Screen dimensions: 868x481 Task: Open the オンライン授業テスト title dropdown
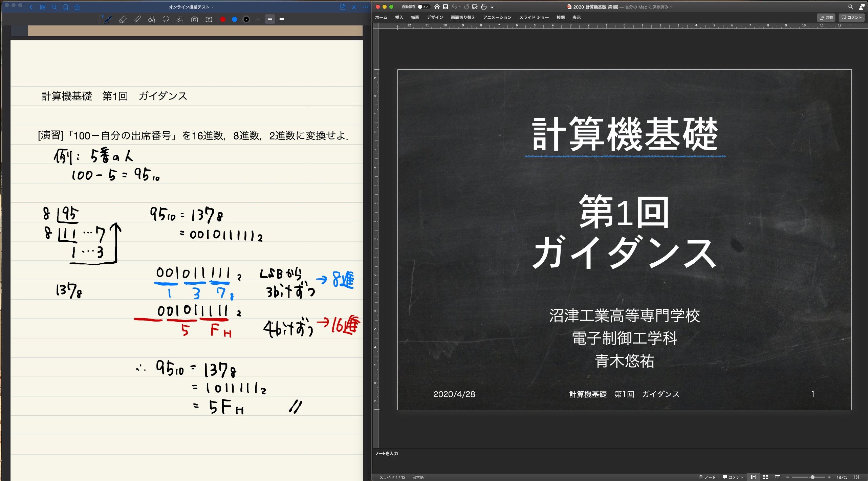pos(191,7)
